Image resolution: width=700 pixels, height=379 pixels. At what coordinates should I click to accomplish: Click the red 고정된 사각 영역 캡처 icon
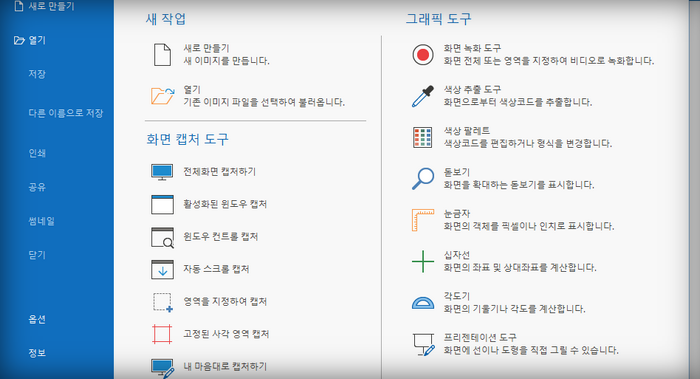click(x=162, y=334)
